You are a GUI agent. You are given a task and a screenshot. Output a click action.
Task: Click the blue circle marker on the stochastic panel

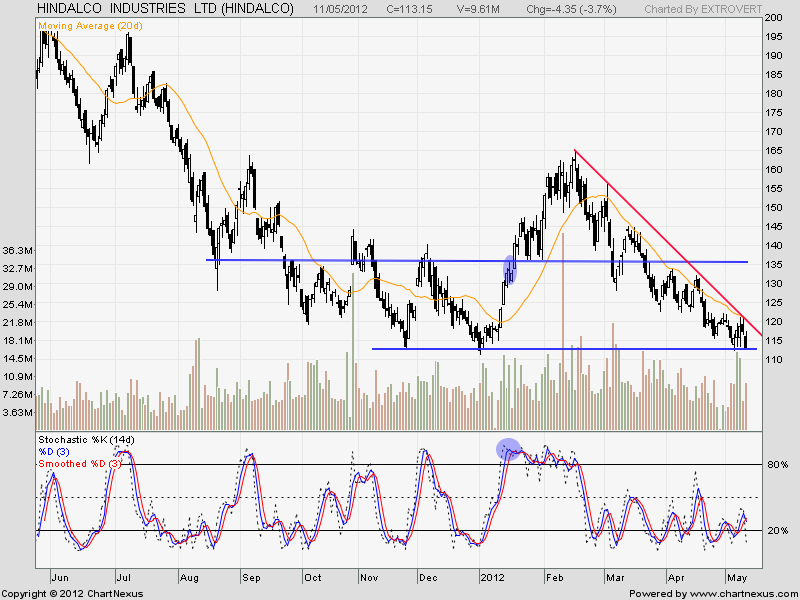click(508, 449)
